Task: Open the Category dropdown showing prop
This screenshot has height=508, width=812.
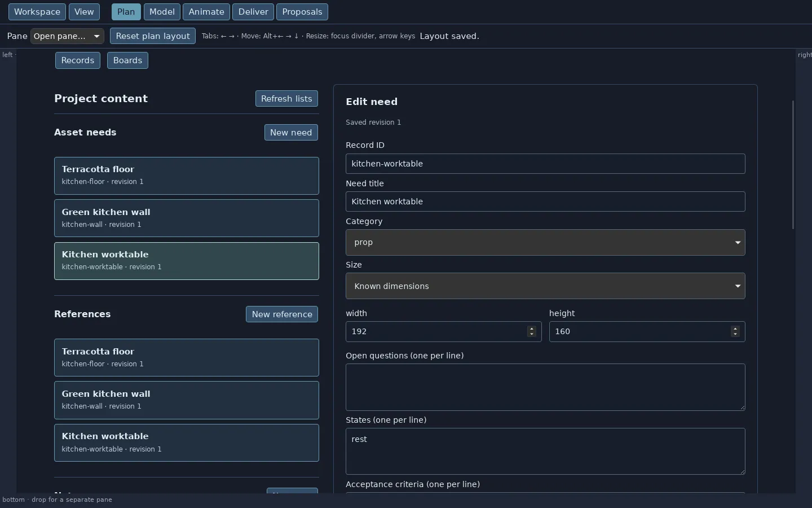Action: (545, 242)
